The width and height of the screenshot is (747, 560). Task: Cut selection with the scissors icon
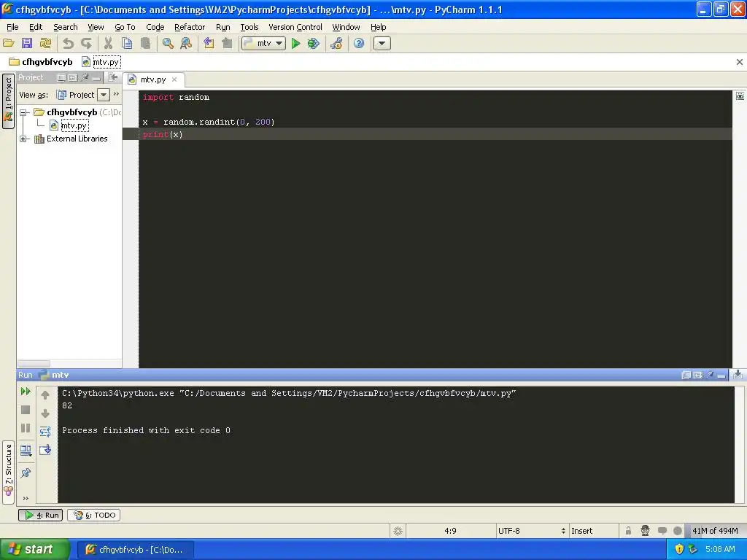click(108, 43)
